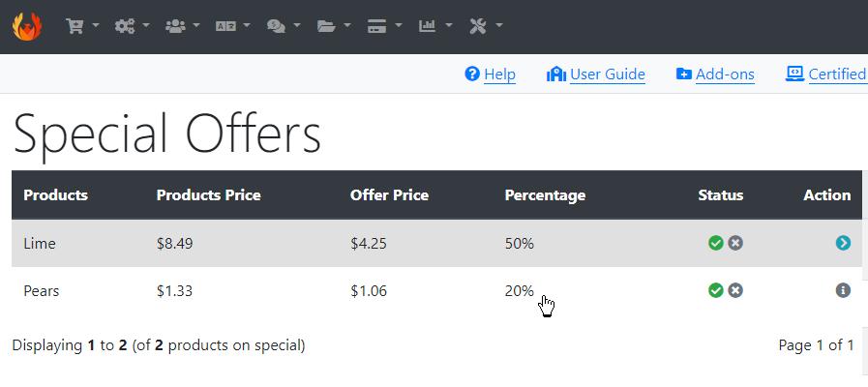Click the teal arrow action for Lime
This screenshot has width=868, height=387.
843,243
